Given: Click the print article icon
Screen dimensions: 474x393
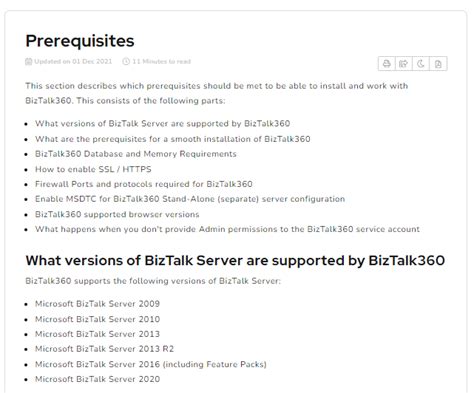Looking at the screenshot, I should point(387,64).
